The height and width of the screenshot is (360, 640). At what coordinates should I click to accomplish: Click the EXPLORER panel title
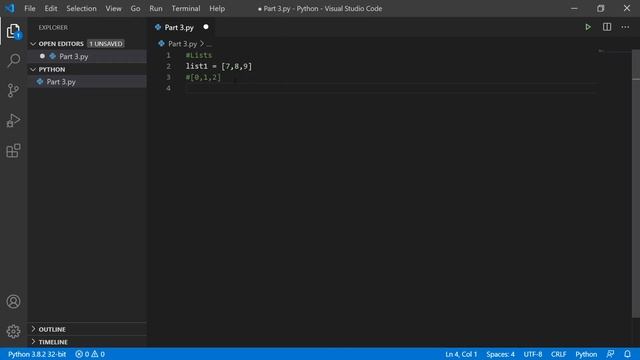pos(53,27)
